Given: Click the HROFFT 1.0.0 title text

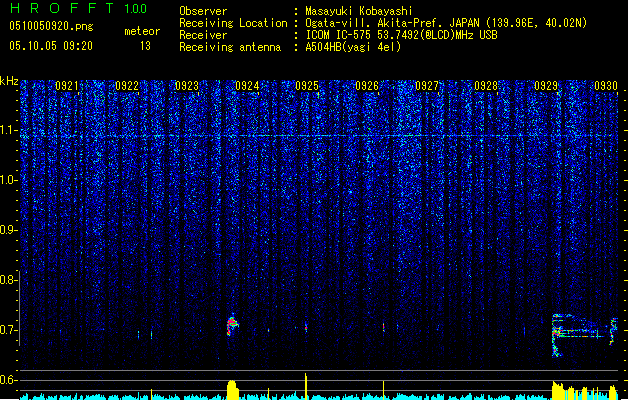Looking at the screenshot, I should pyautogui.click(x=79, y=8).
